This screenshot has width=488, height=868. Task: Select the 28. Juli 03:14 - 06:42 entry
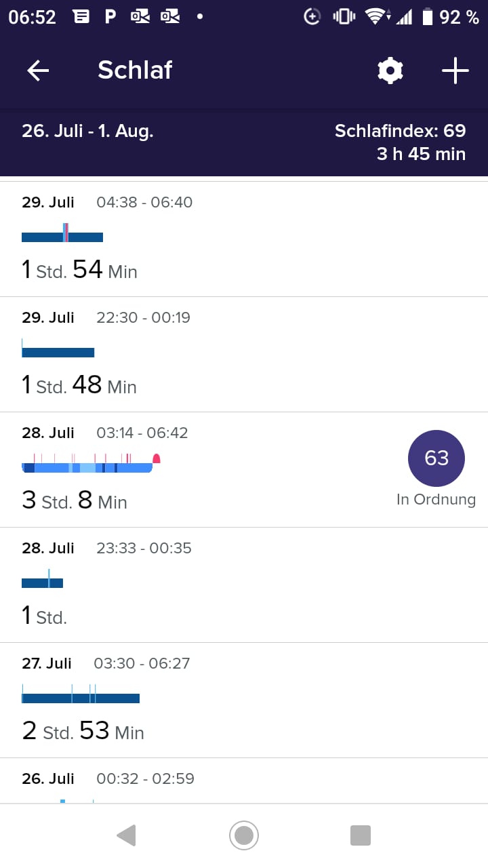click(x=203, y=470)
